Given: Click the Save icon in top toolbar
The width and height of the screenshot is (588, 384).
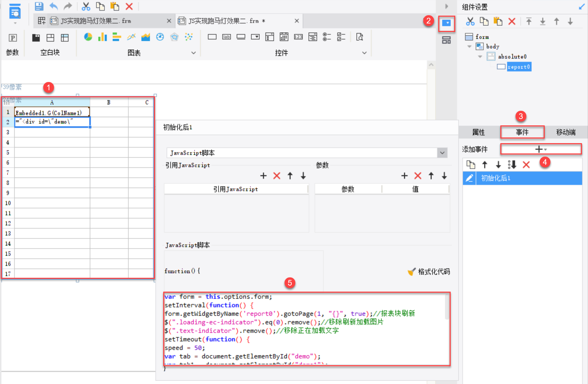Looking at the screenshot, I should (x=39, y=6).
